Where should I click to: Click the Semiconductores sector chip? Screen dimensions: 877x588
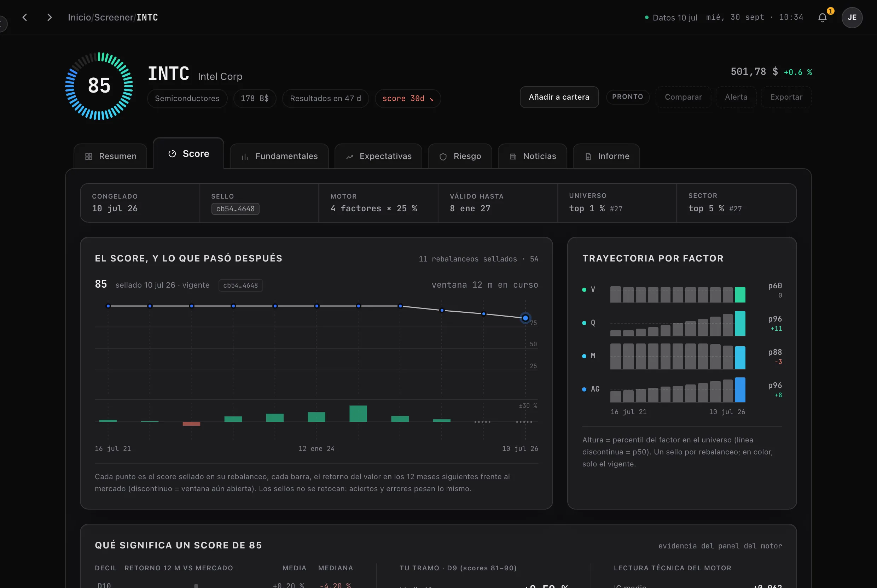[187, 99]
